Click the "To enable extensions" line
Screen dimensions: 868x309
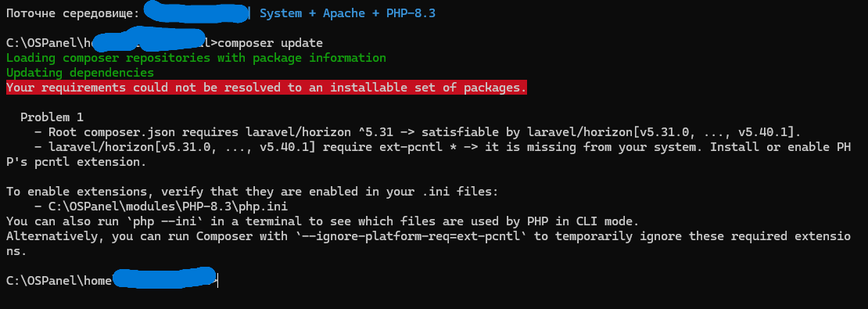point(252,192)
